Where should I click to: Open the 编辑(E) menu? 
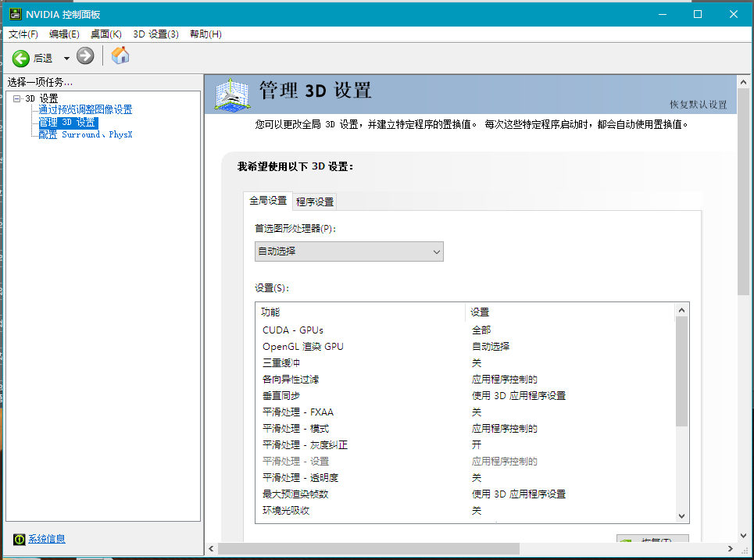(64, 34)
